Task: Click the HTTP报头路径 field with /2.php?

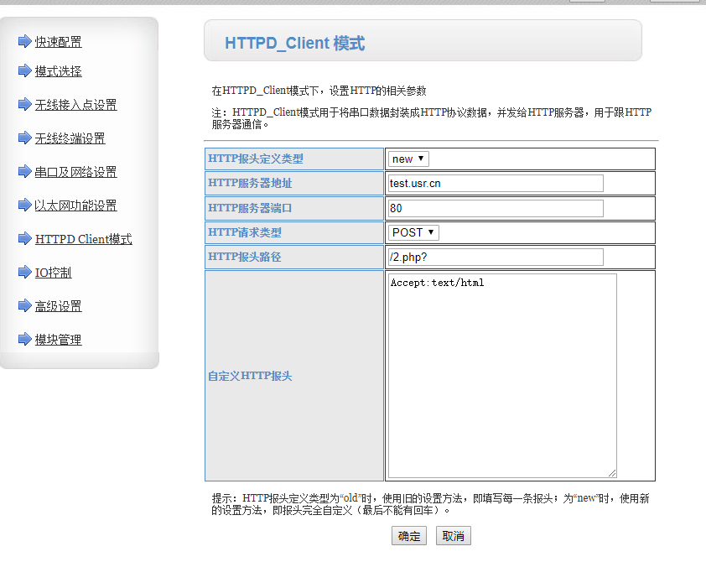Action: coord(496,257)
